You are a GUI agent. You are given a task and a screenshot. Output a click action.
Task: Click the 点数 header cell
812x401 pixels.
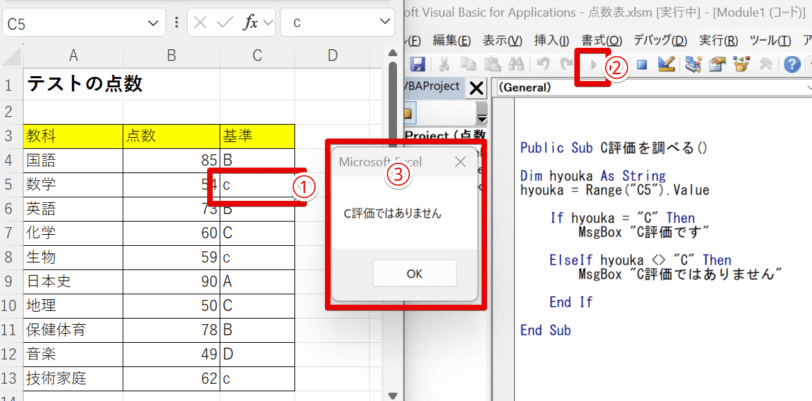[x=171, y=136]
